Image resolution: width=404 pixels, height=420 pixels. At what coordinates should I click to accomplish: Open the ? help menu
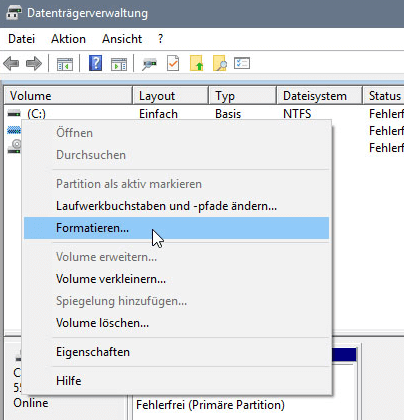(161, 39)
